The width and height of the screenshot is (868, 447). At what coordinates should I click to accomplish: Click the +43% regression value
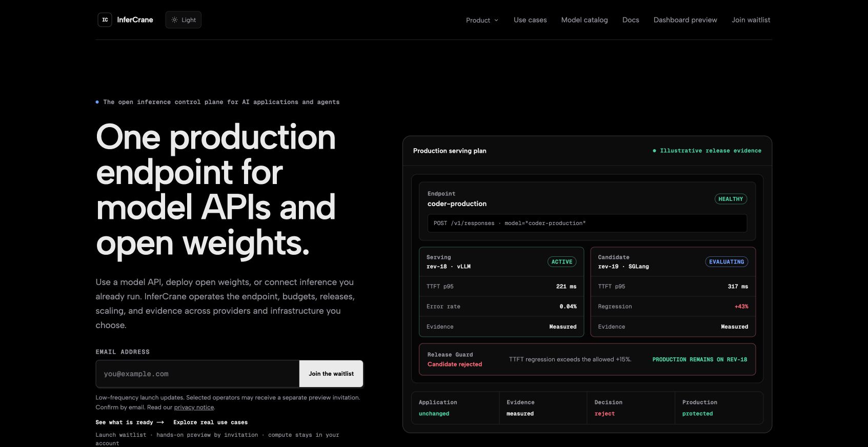(x=741, y=307)
